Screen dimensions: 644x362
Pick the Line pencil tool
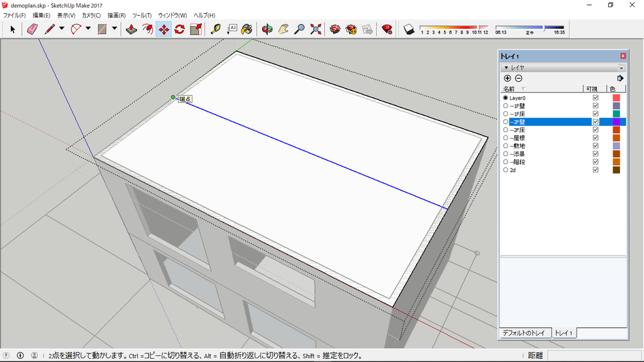[50, 29]
